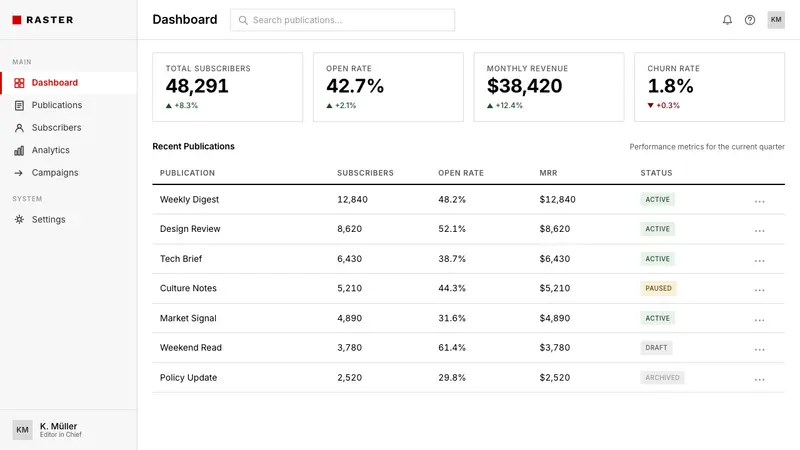800x450 pixels.
Task: Click the Weekend Read publication name
Action: (x=191, y=348)
